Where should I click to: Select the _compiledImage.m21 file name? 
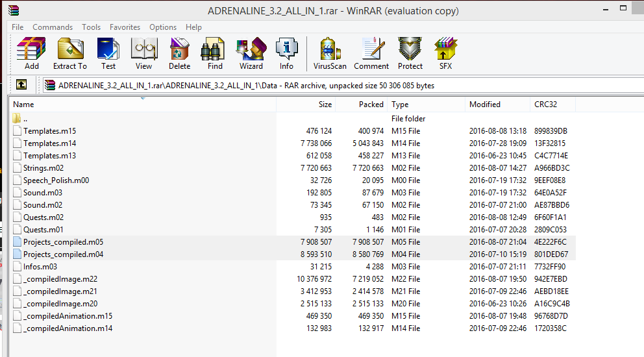click(60, 291)
